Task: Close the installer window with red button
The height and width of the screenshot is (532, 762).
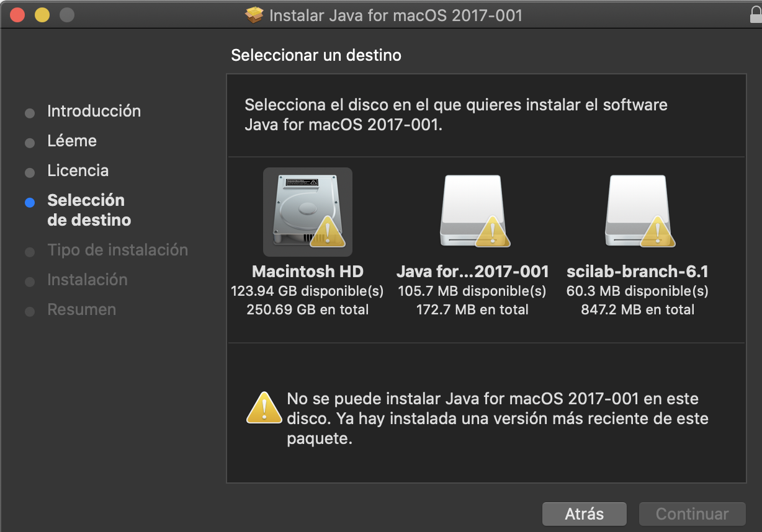Action: [x=17, y=14]
